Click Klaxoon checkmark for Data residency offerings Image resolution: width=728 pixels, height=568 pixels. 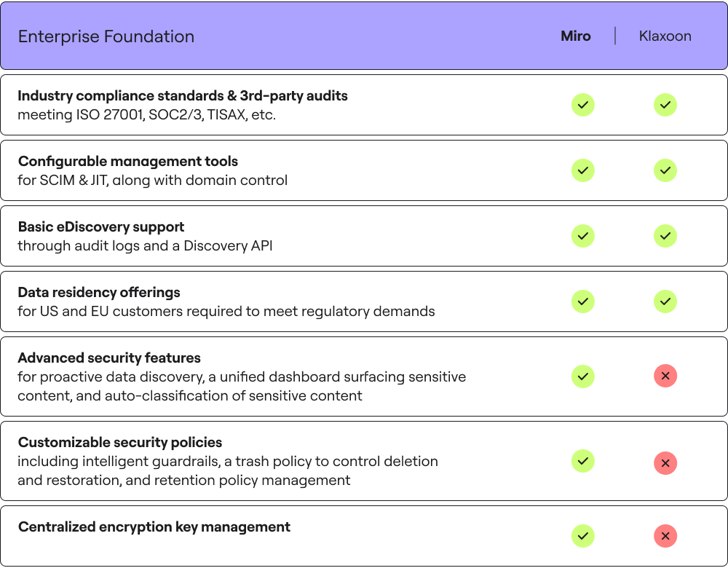click(665, 301)
